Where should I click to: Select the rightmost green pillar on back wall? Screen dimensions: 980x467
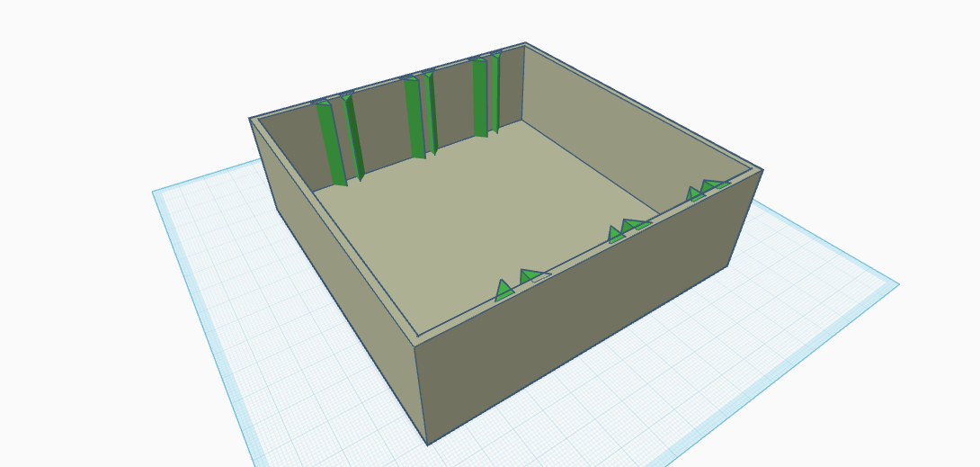495,92
